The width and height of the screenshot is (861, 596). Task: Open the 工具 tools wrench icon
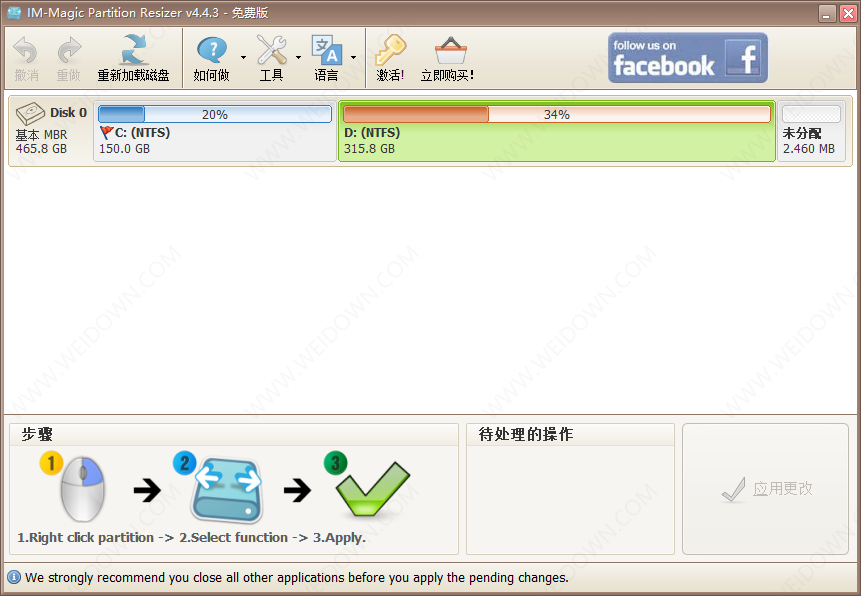click(272, 50)
